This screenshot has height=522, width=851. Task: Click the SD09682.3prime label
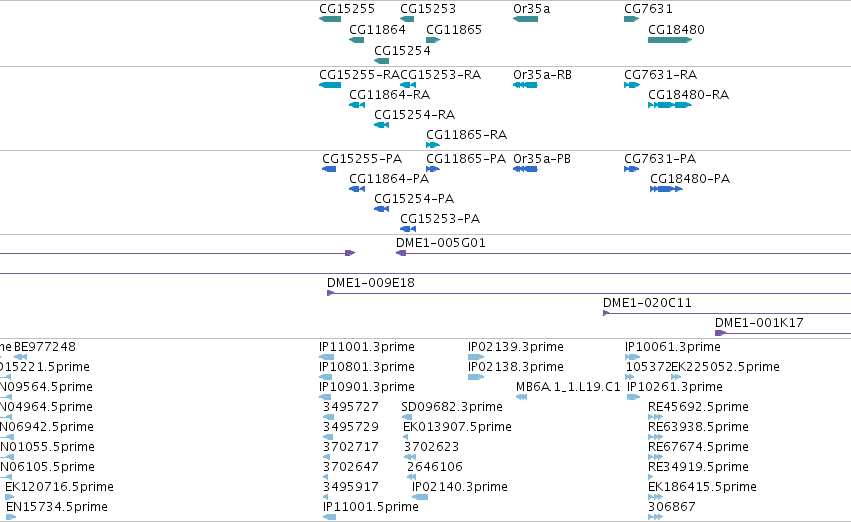pyautogui.click(x=452, y=407)
